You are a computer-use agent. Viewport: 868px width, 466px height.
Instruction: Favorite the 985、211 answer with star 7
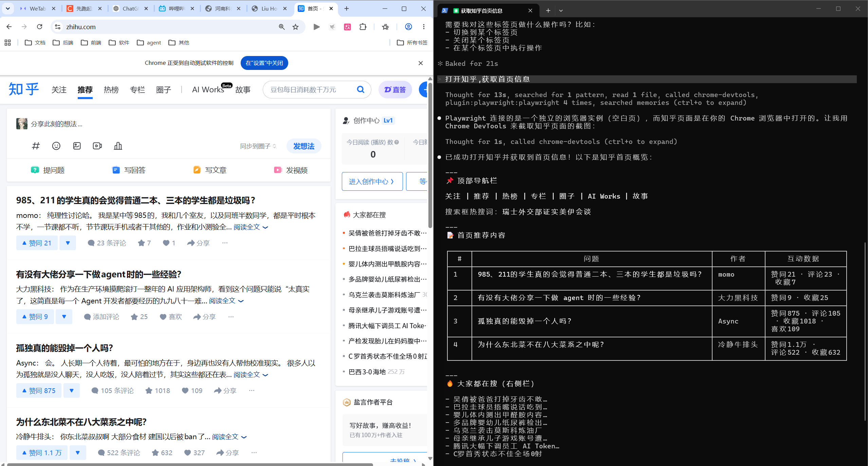[x=144, y=243]
